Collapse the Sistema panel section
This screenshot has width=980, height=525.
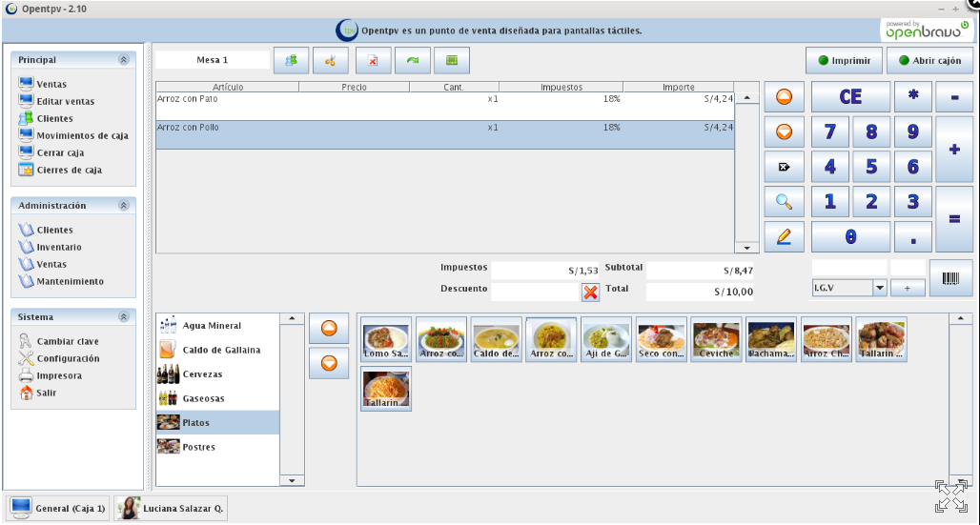point(123,317)
